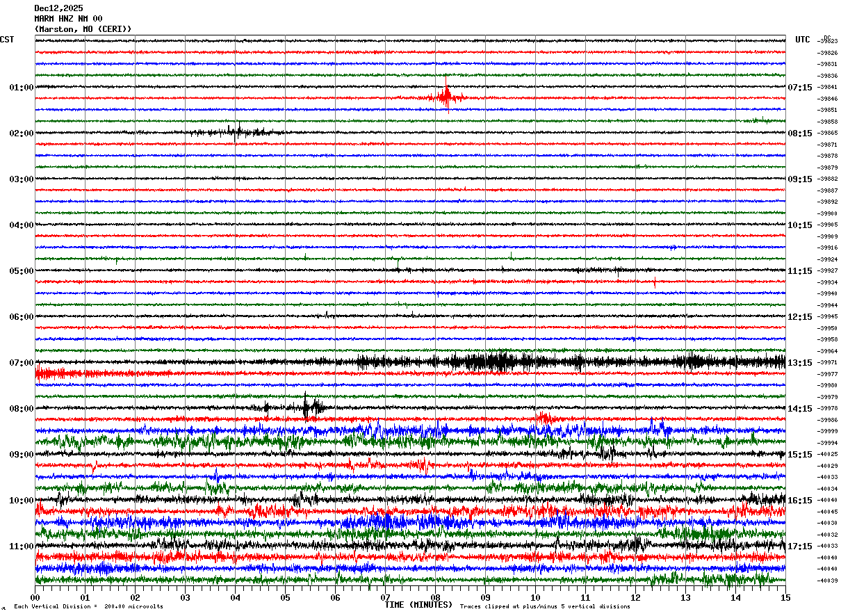This screenshot has height=616, width=841.
Task: Click minute tick label "00" on time axis
Action: (35, 597)
